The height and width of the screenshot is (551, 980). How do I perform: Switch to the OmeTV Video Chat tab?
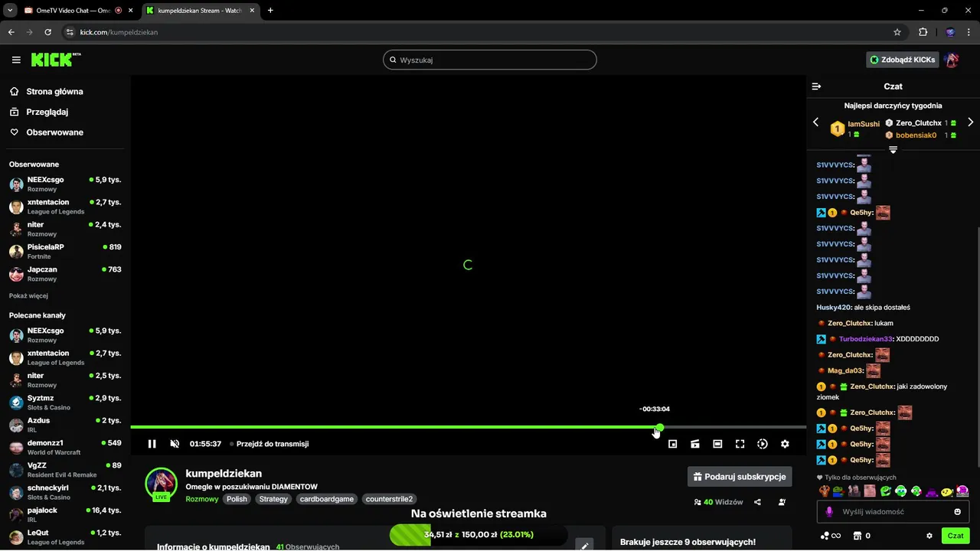(x=73, y=11)
